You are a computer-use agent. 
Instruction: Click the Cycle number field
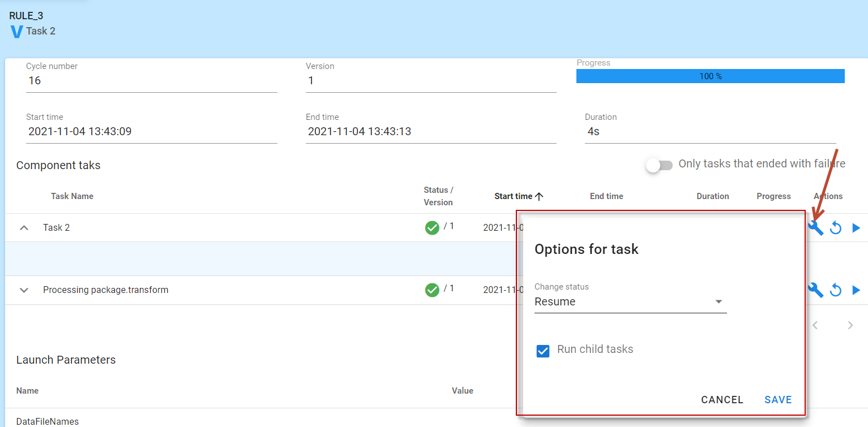click(152, 81)
